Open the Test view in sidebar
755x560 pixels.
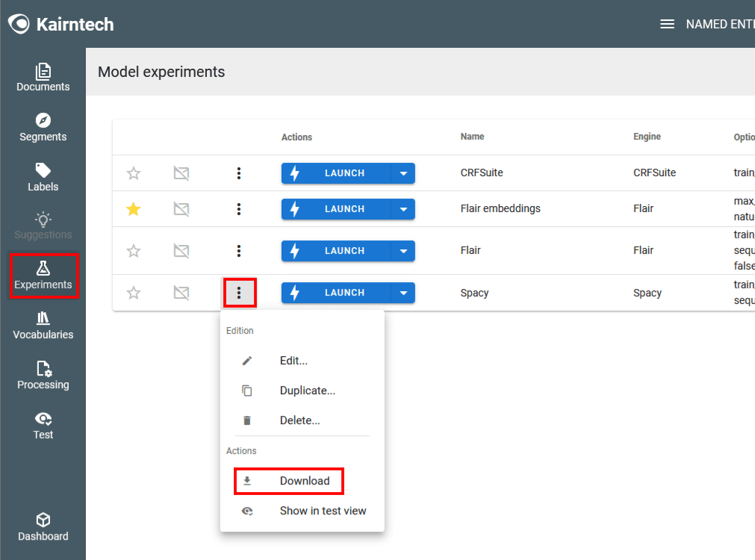43,426
